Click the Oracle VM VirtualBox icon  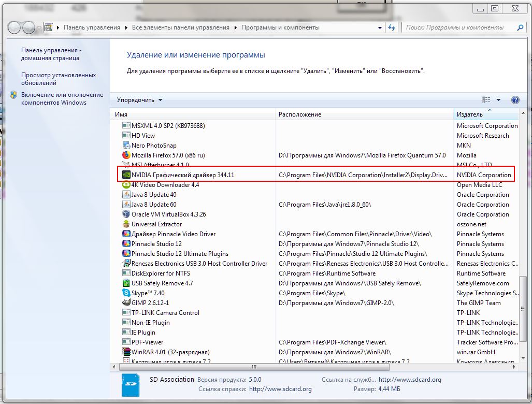point(126,214)
